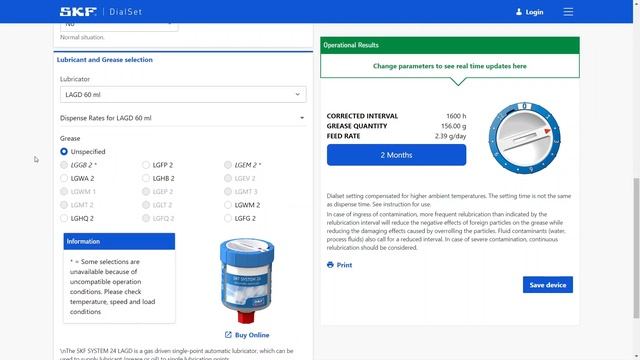The width and height of the screenshot is (640, 360).
Task: Click the Information box header
Action: pyautogui.click(x=119, y=241)
